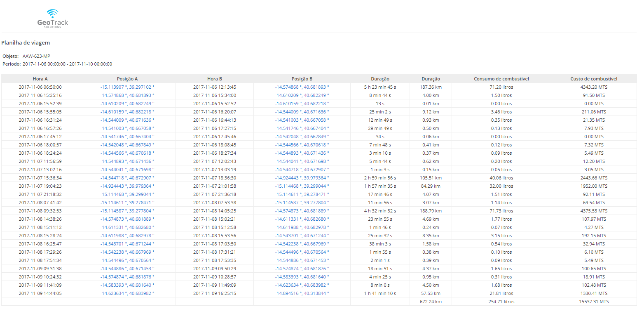This screenshot has width=644, height=309.
Task: Open Posição B link in 2017-11-07 15:36:34 row
Action: click(x=302, y=178)
